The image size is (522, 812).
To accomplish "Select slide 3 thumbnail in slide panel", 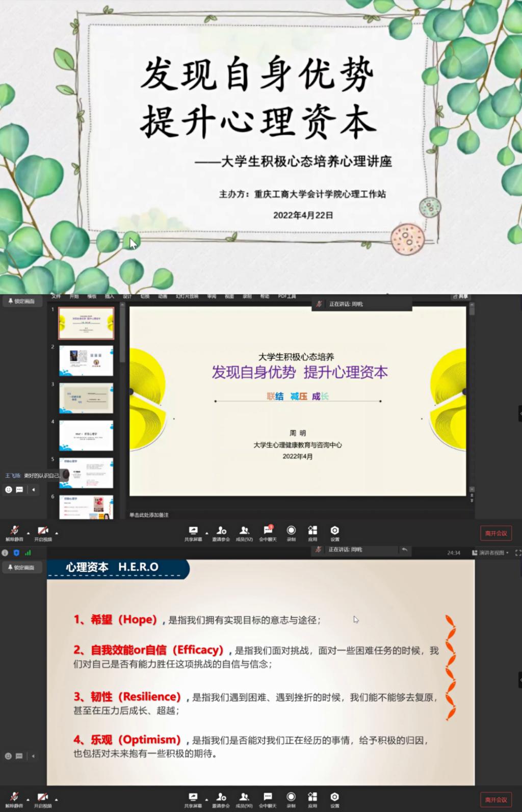I will [x=86, y=398].
